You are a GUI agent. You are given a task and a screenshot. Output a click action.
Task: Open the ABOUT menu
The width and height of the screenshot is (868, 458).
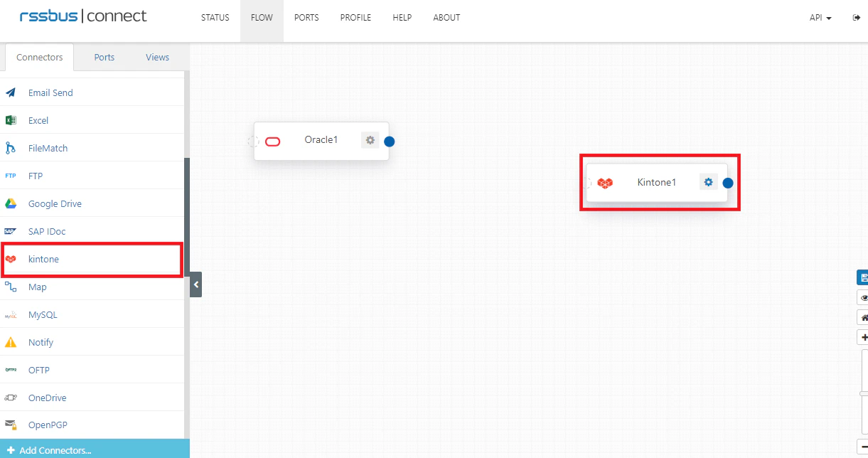pos(446,18)
